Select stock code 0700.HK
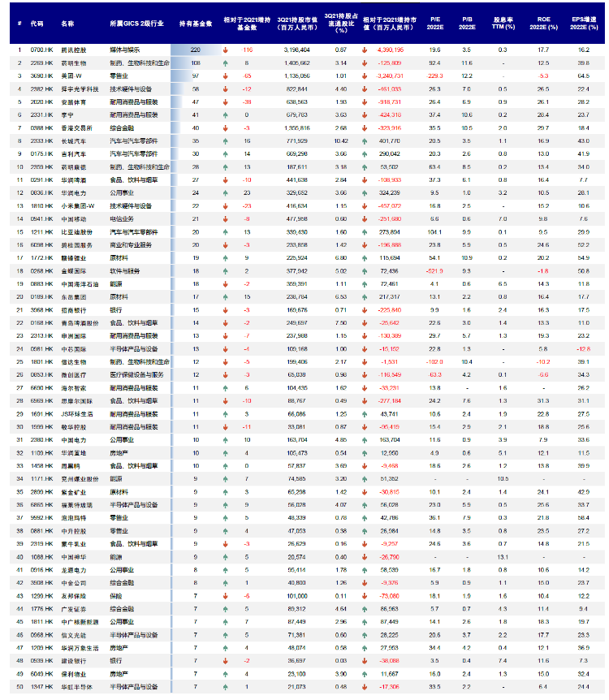This screenshot has height=700, width=609. (x=41, y=50)
